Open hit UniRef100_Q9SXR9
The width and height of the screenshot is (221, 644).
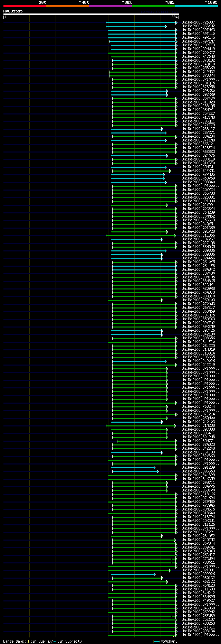[198, 95]
